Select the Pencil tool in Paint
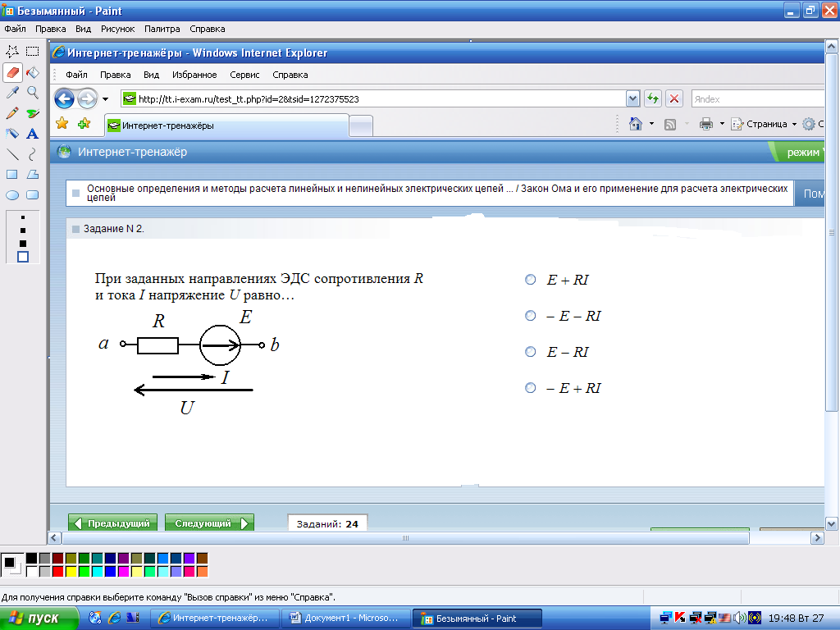Screen dimensions: 840x630 pos(12,113)
